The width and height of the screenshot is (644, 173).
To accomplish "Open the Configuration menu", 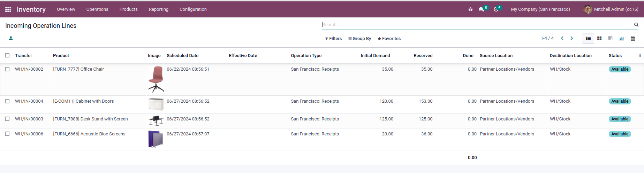I will pos(193,9).
